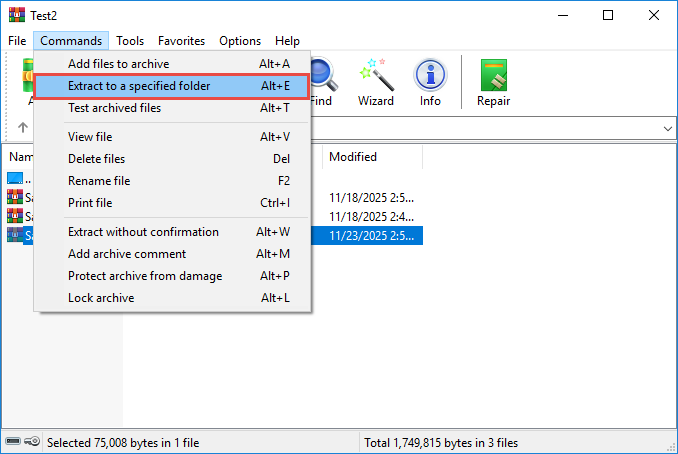Click the drive icon in status bar

tap(13, 441)
